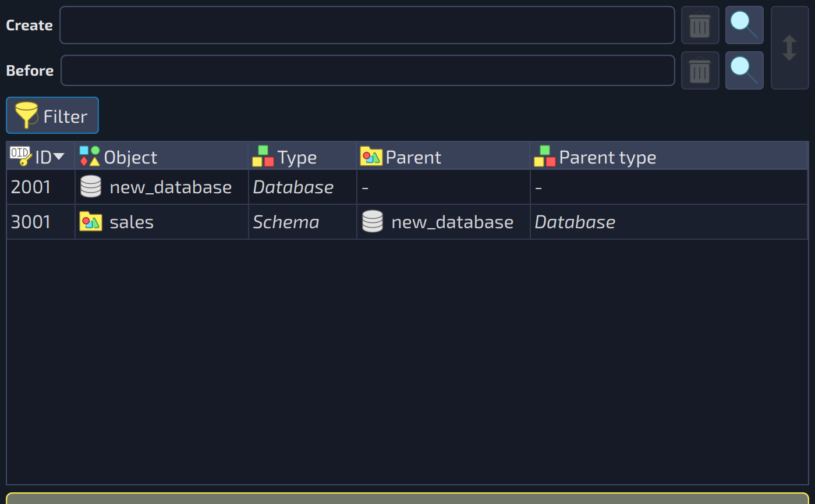
Task: Click the blocks icon in Type header
Action: click(x=263, y=156)
